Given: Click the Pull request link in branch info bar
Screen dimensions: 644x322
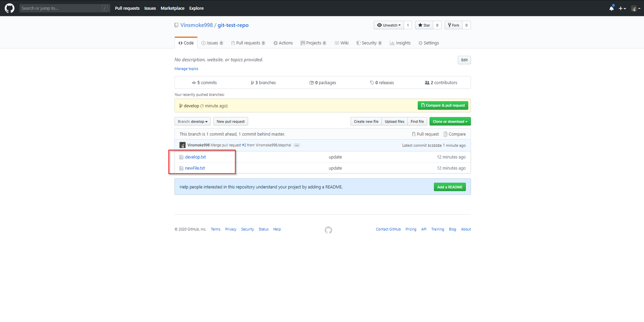Looking at the screenshot, I should (x=425, y=134).
